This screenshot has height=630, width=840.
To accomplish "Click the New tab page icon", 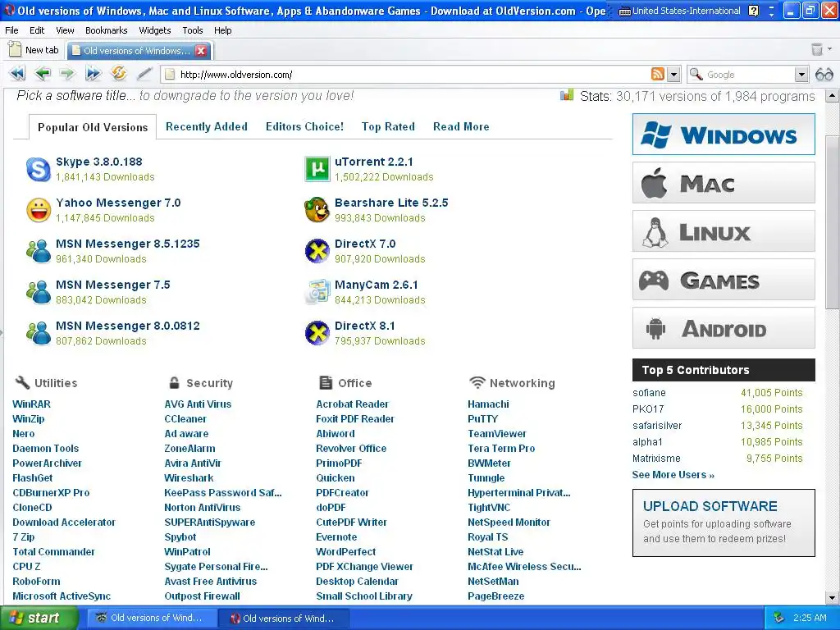I will pos(15,49).
